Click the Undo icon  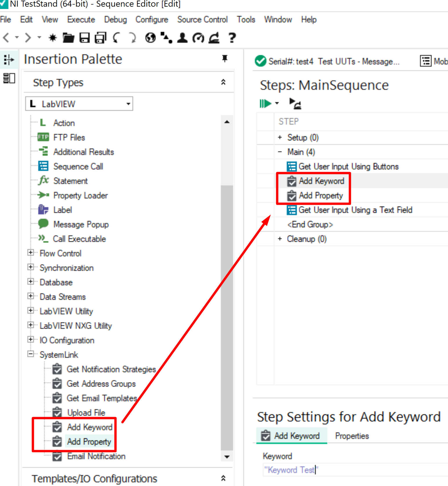[116, 38]
